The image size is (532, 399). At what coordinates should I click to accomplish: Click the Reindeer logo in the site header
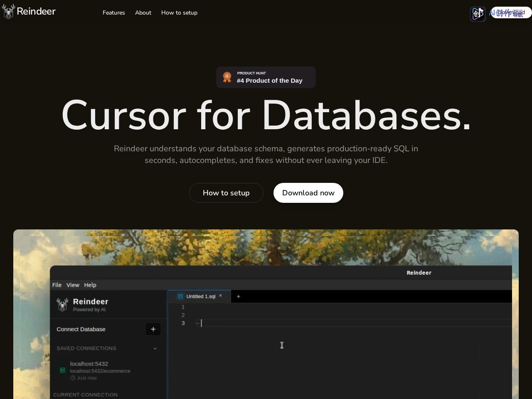[x=29, y=11]
